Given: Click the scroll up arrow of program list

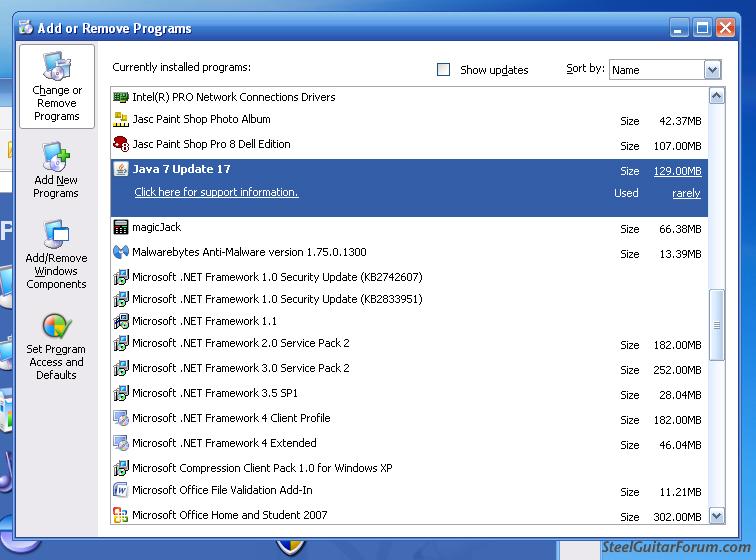Looking at the screenshot, I should [716, 97].
